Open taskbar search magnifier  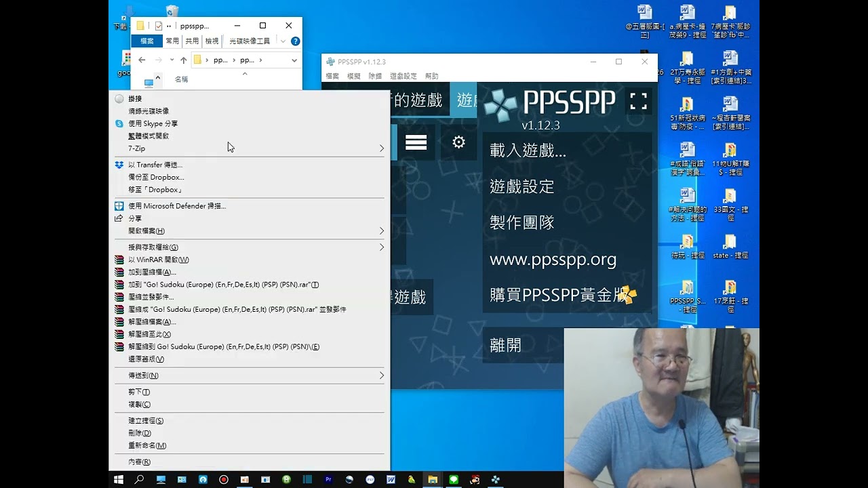coord(139,479)
